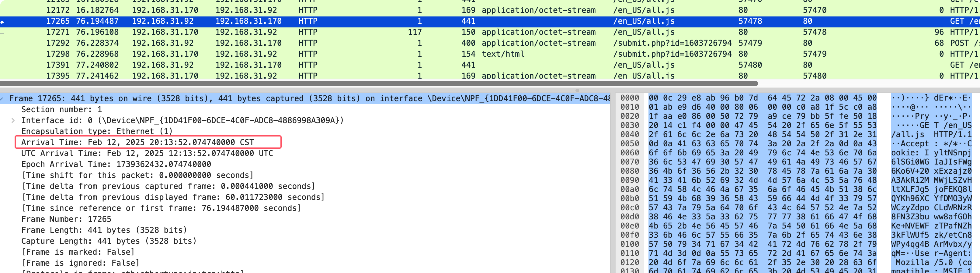Select the Encapsulation type: Ethernet field

tap(97, 132)
